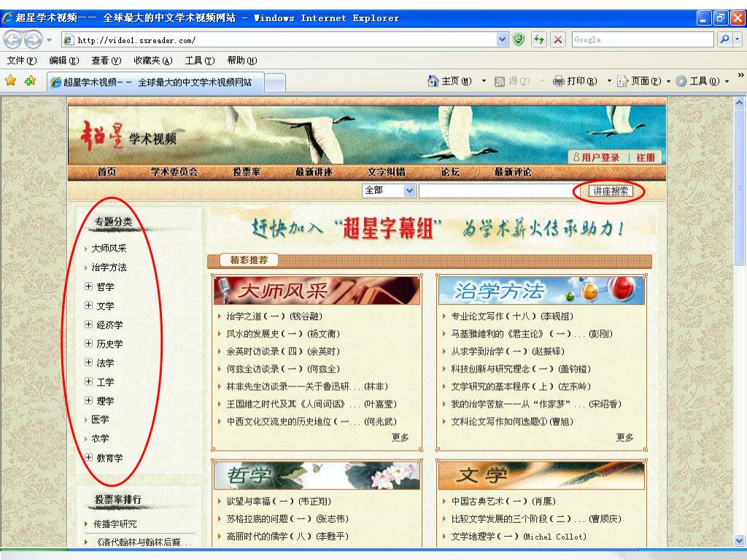This screenshot has height=560, width=747.
Task: Open the 查看(V) menu
Action: point(107,61)
